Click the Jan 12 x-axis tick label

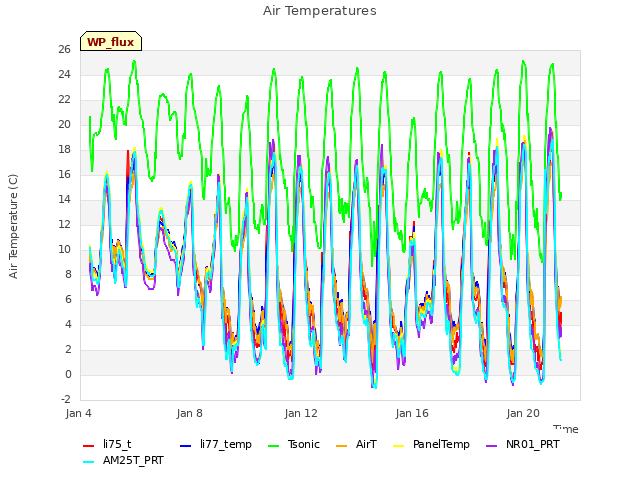tap(301, 413)
